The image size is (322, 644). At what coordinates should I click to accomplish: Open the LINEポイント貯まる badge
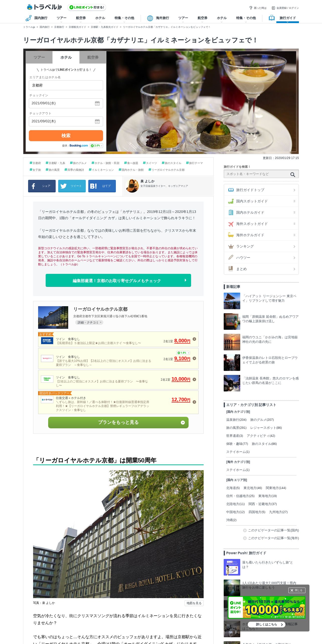click(87, 7)
